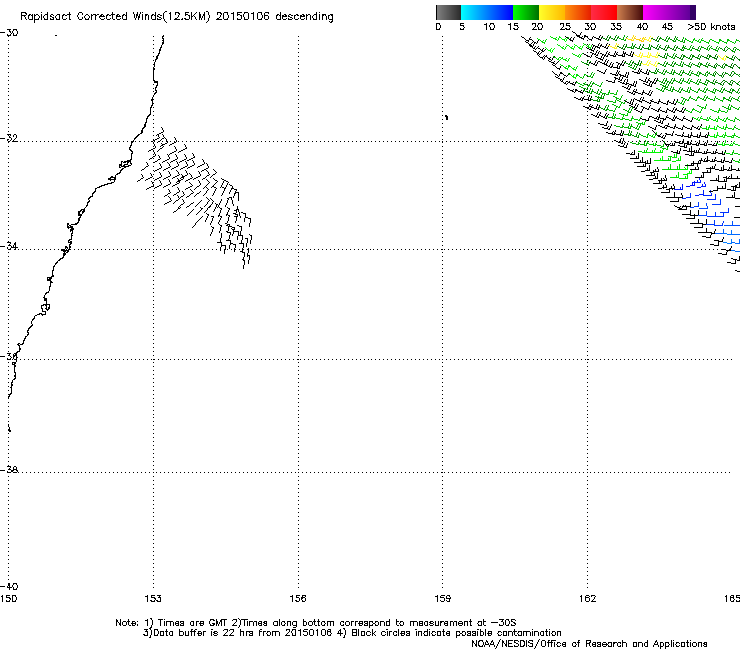Click the longitude label 153

(153, 599)
